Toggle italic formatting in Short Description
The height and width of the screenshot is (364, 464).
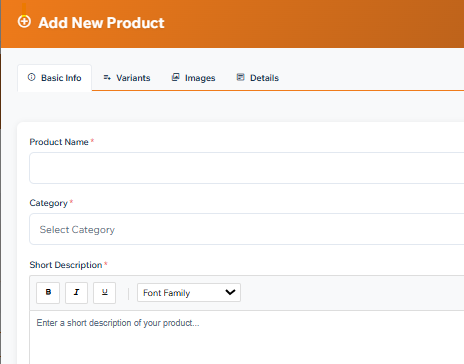pos(76,293)
